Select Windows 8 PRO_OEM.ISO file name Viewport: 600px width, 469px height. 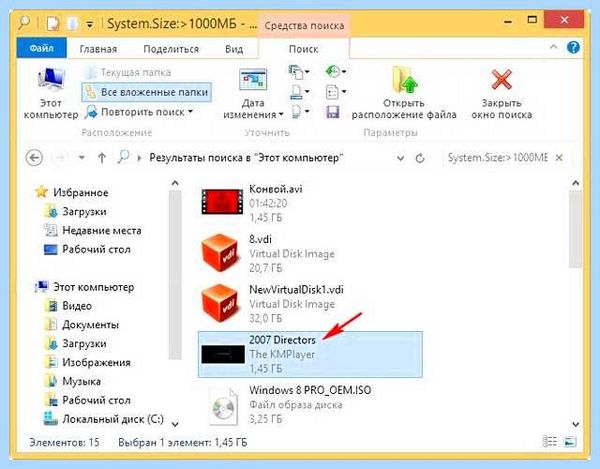pos(310,390)
